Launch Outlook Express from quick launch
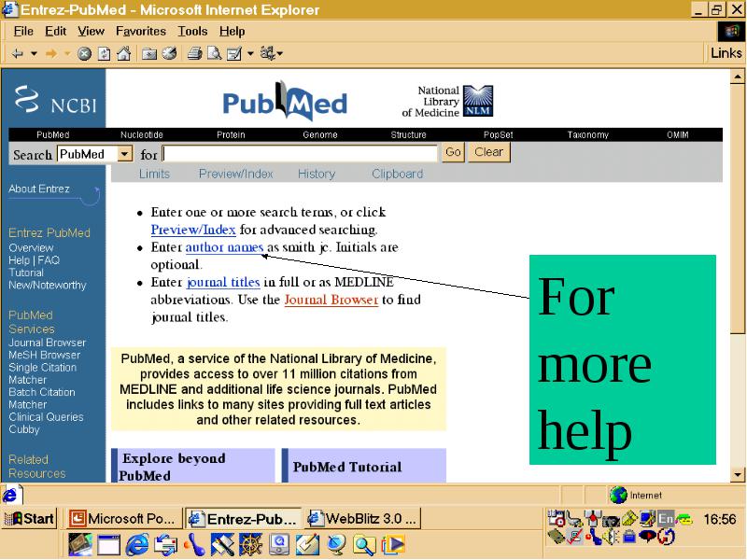The height and width of the screenshot is (560, 747). 166,545
